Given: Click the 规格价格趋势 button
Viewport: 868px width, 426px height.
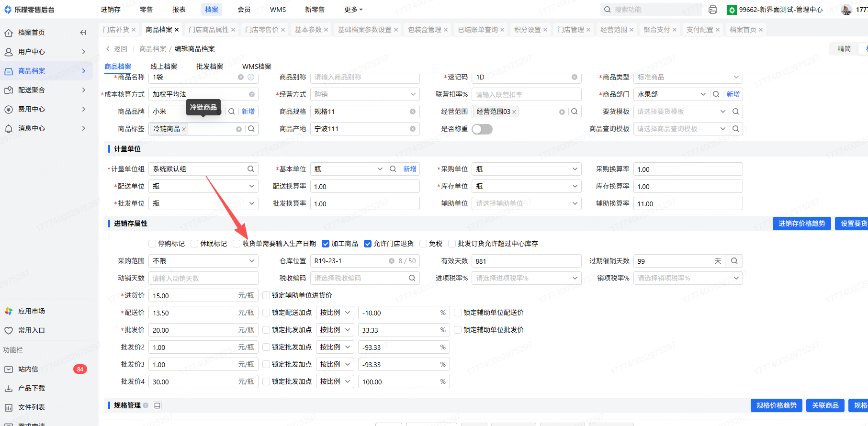Looking at the screenshot, I should coord(777,405).
